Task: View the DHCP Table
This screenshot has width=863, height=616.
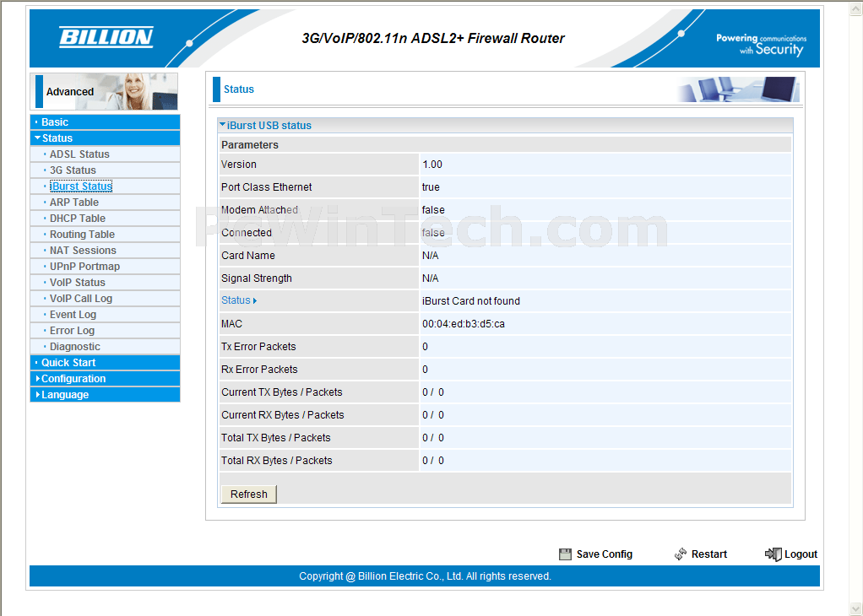Action: 78,218
